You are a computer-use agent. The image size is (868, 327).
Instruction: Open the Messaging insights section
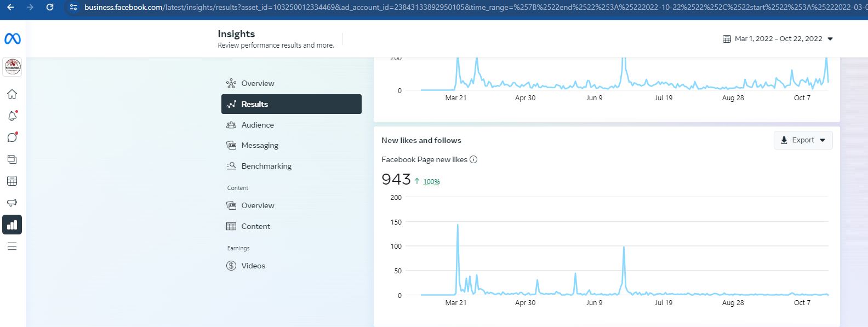259,145
